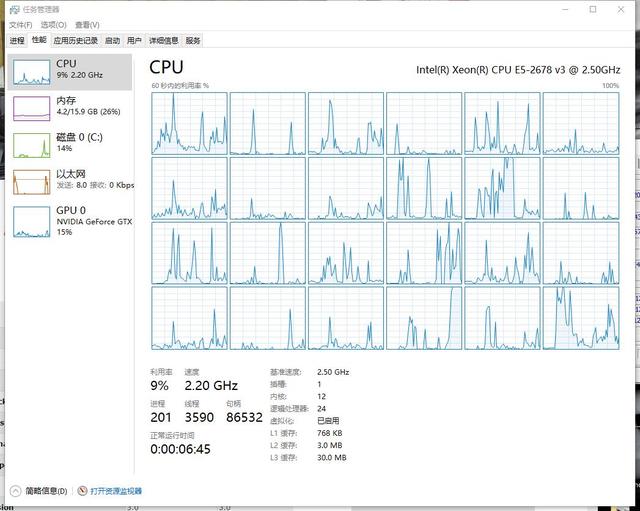
Task: Click the handle count 86532
Action: (244, 418)
